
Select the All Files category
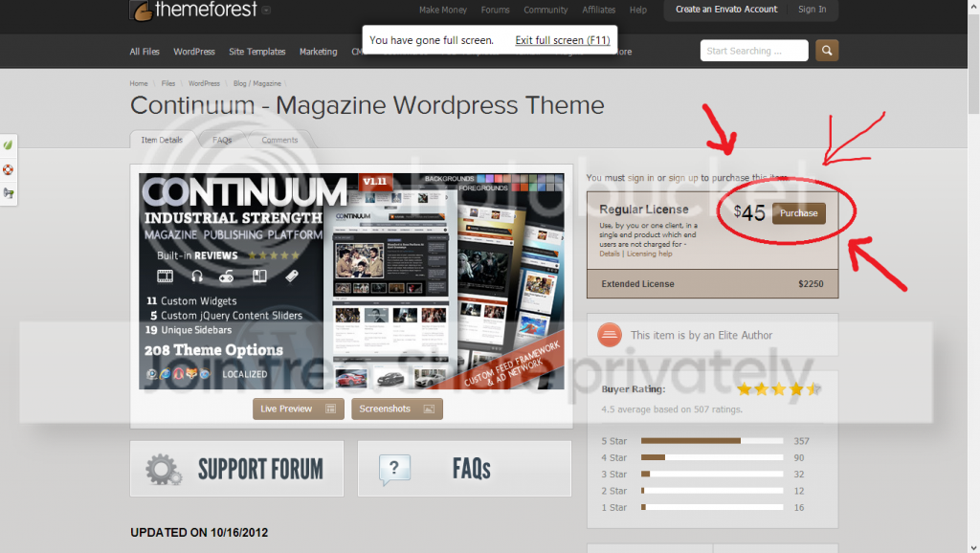[x=145, y=52]
